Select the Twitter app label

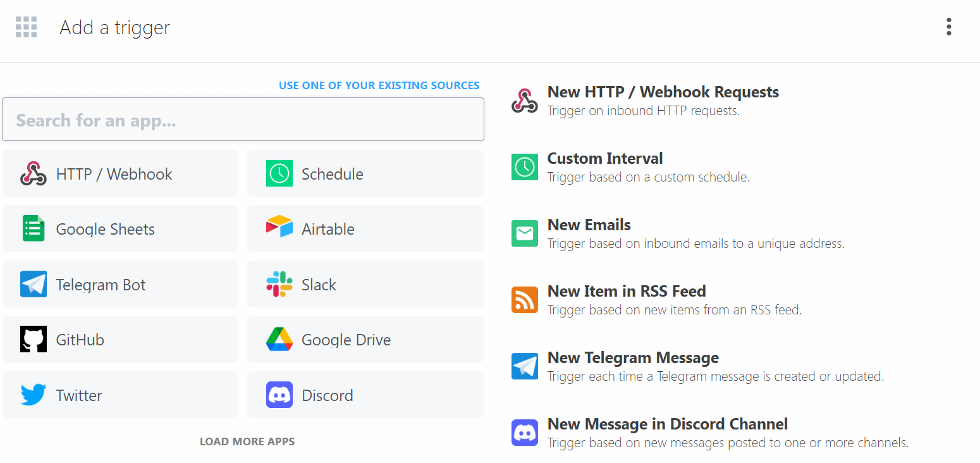tap(79, 395)
